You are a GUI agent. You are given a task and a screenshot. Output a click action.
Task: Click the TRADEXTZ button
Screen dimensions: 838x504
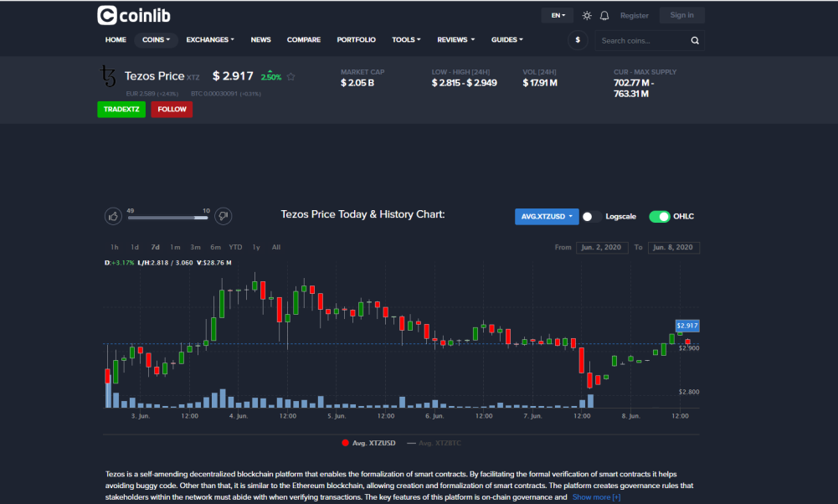[121, 109]
